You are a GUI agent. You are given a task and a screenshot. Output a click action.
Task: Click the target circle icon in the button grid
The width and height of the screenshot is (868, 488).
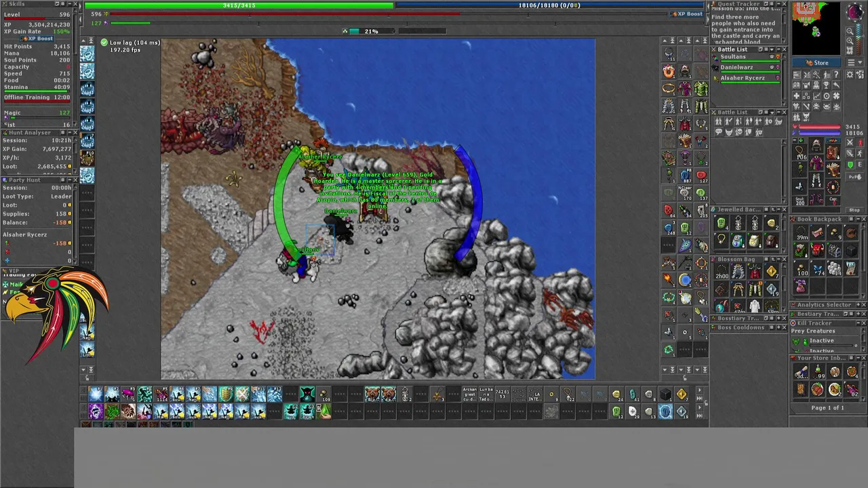pyautogui.click(x=826, y=96)
